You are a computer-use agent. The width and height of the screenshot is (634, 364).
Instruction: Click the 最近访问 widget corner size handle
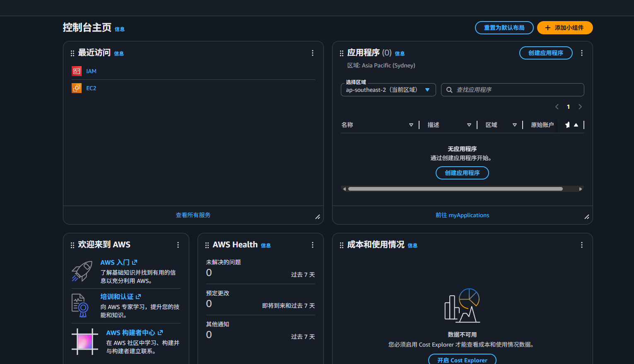click(318, 217)
